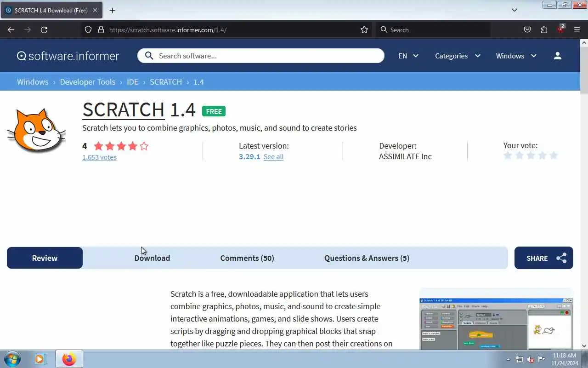
Task: Expand the Categories dropdown
Action: click(458, 56)
